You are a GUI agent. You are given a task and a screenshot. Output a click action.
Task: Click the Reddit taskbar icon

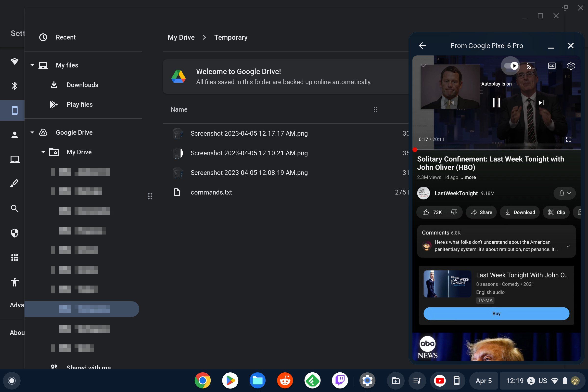tap(285, 380)
